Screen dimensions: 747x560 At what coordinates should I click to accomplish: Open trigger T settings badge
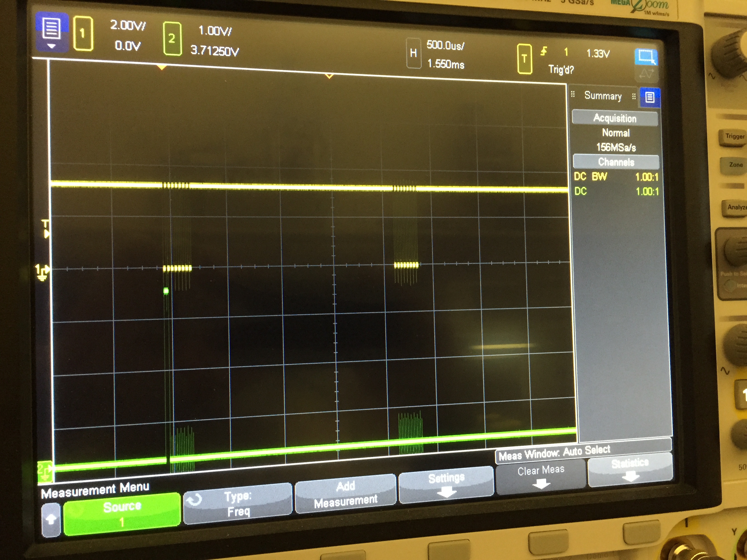pos(524,59)
